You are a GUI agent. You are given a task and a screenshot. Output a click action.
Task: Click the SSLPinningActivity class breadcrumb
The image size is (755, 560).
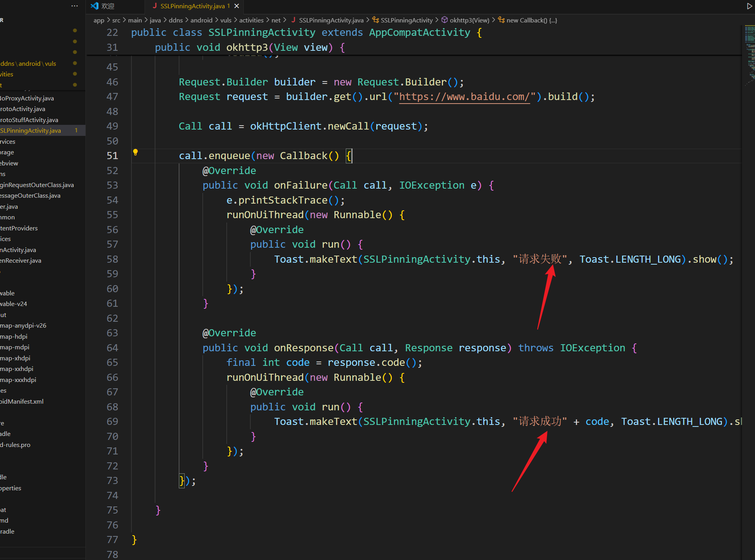(x=407, y=20)
